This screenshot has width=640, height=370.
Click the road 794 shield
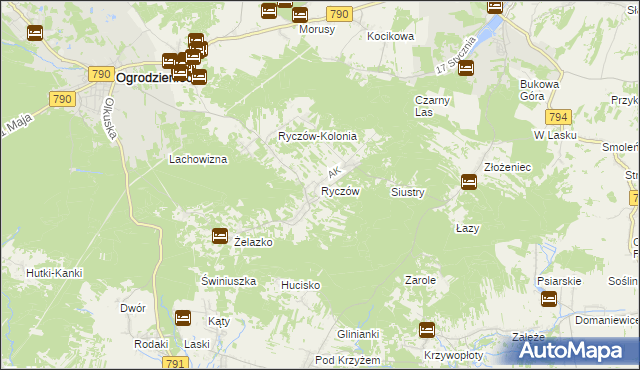coord(558,117)
